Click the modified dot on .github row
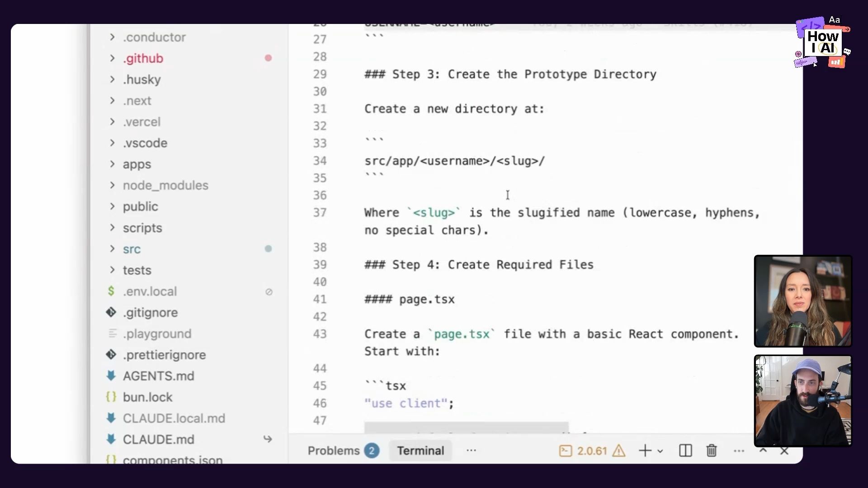The image size is (868, 488). click(268, 58)
